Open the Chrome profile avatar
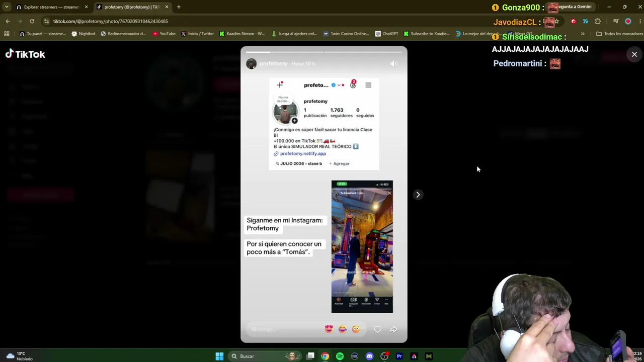This screenshot has width=644, height=362. coord(628,21)
